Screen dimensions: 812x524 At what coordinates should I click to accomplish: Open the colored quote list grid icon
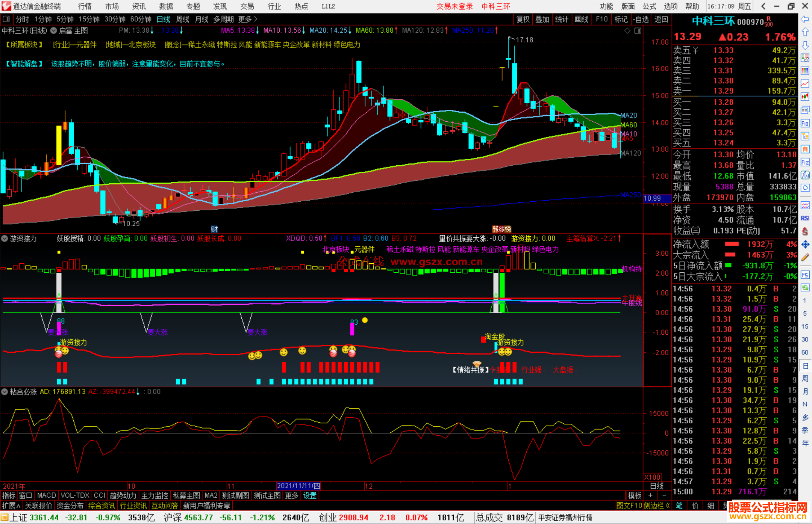(805, 71)
